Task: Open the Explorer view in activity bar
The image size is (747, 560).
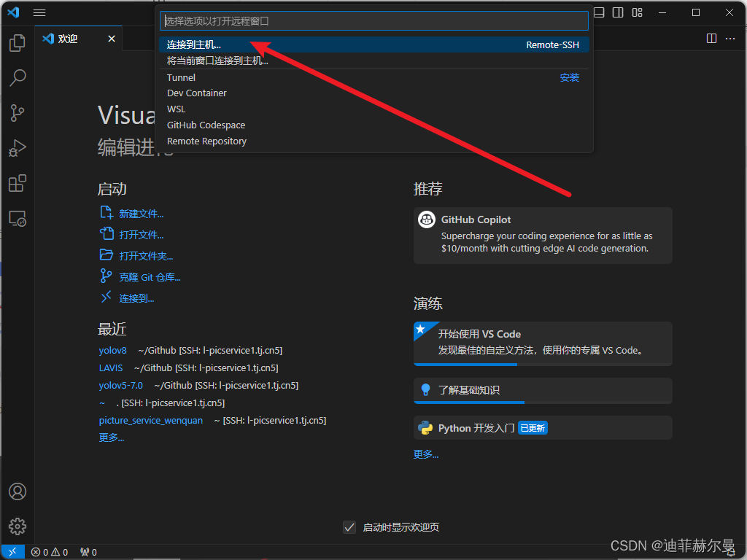Action: [x=18, y=43]
